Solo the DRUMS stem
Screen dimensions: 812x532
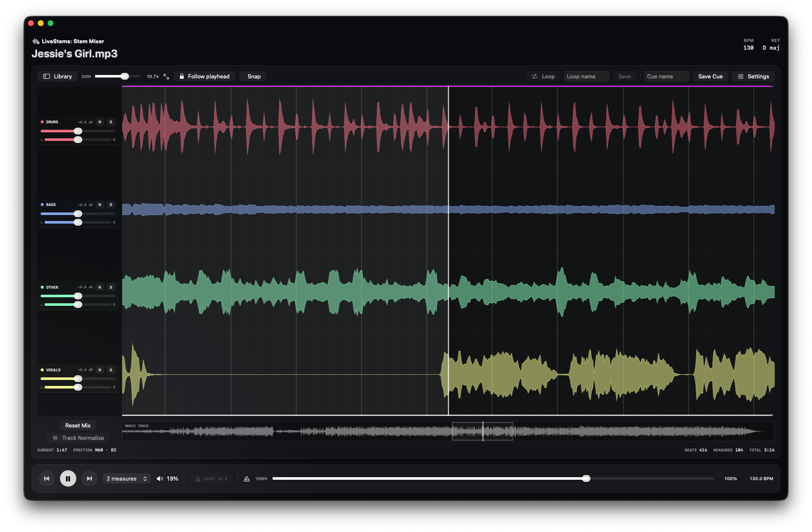[111, 122]
